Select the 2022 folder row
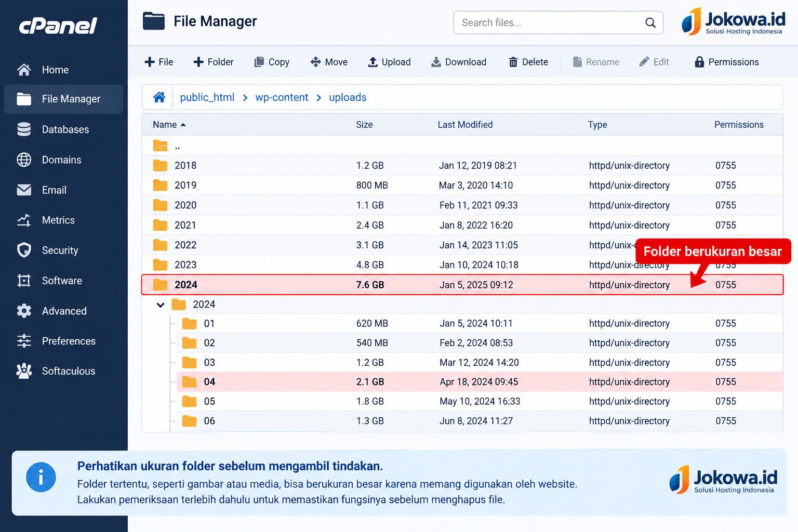 coord(462,245)
